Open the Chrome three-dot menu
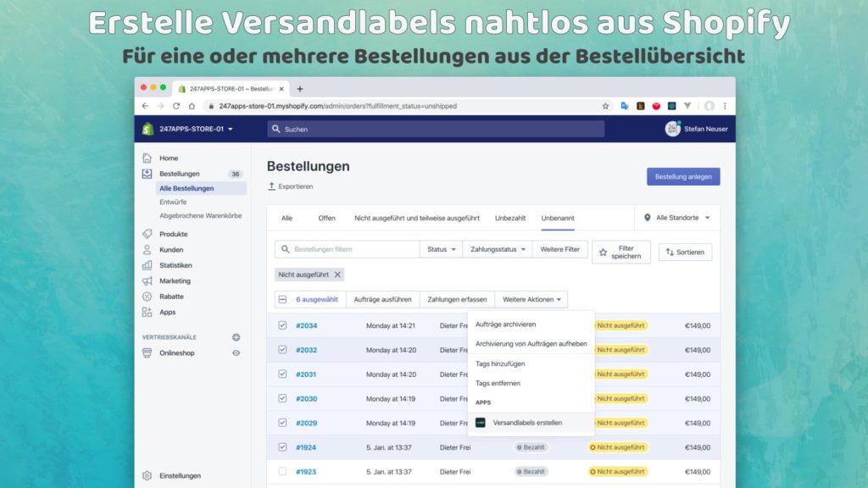This screenshot has height=488, width=868. (726, 106)
